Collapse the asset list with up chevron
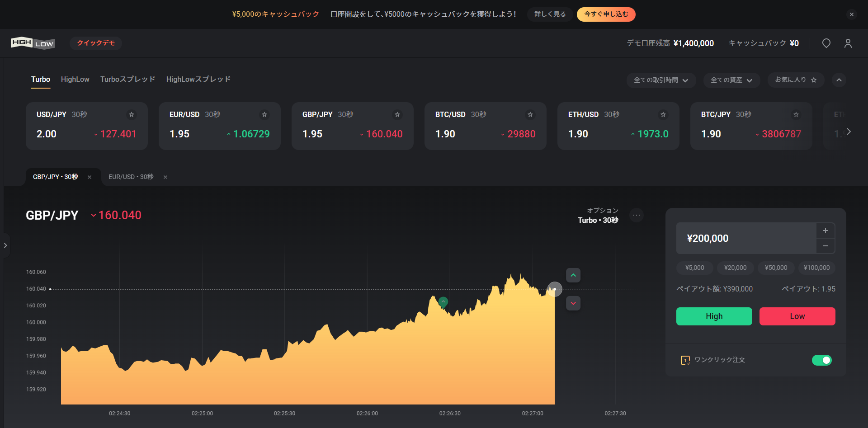868x428 pixels. pyautogui.click(x=839, y=80)
